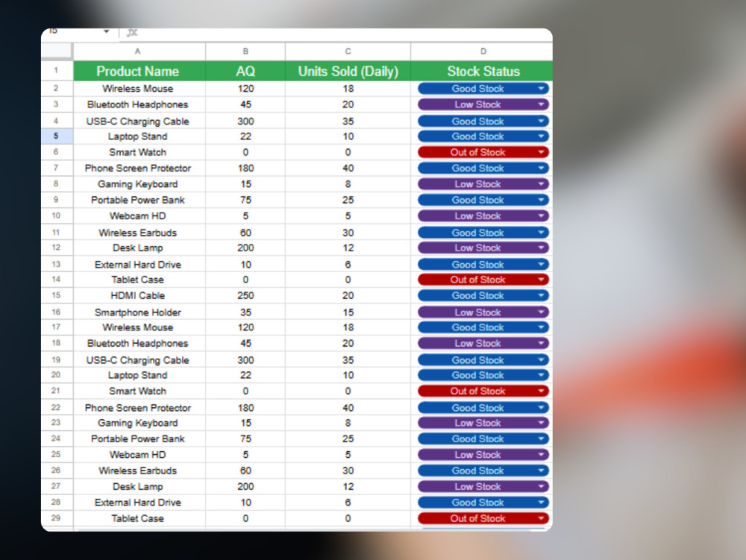
Task: Select highlighted row header 5
Action: (57, 136)
